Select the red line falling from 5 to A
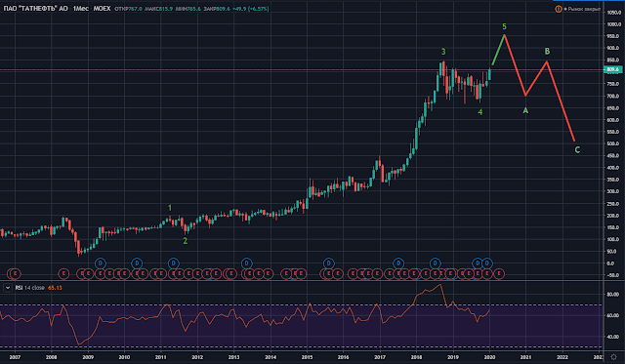The image size is (625, 364). [x=515, y=65]
